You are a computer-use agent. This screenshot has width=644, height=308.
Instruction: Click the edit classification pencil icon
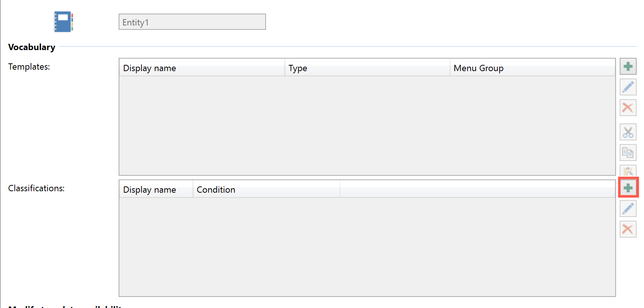[628, 209]
